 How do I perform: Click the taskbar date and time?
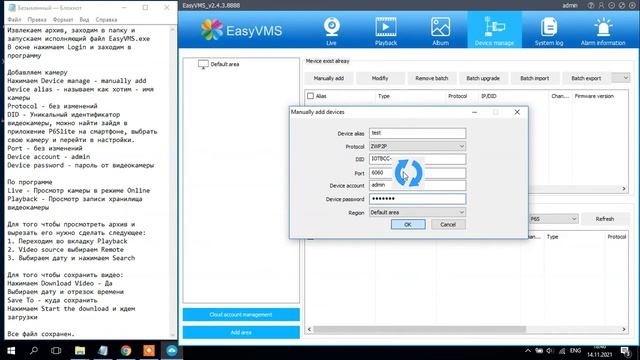[x=600, y=351]
